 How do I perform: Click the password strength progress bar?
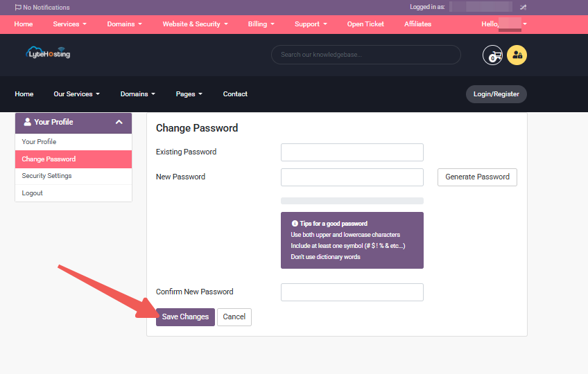352,201
